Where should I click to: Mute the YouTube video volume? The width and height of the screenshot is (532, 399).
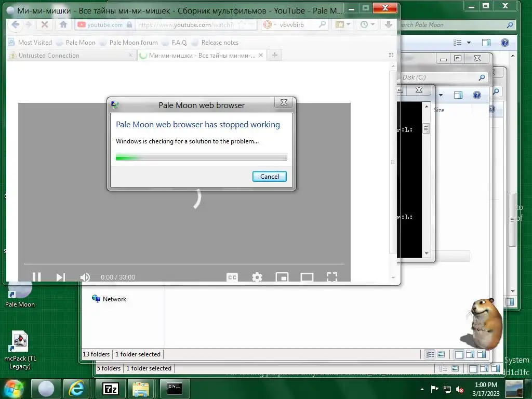tap(85, 277)
